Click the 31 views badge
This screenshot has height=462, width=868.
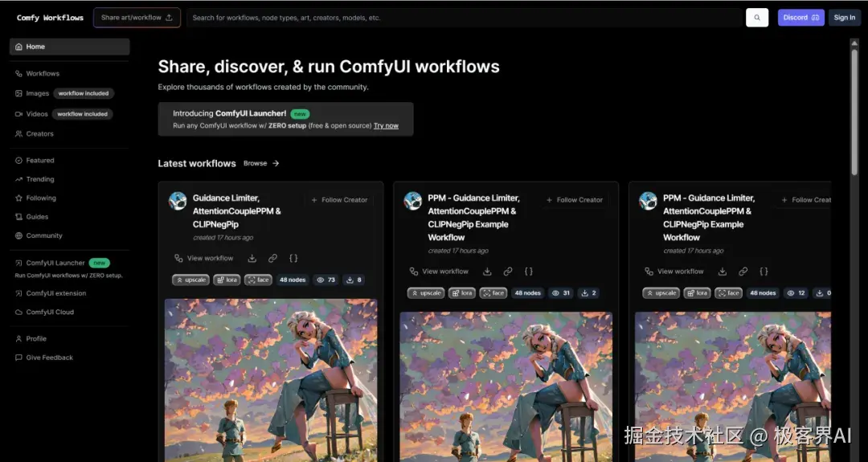click(x=561, y=293)
